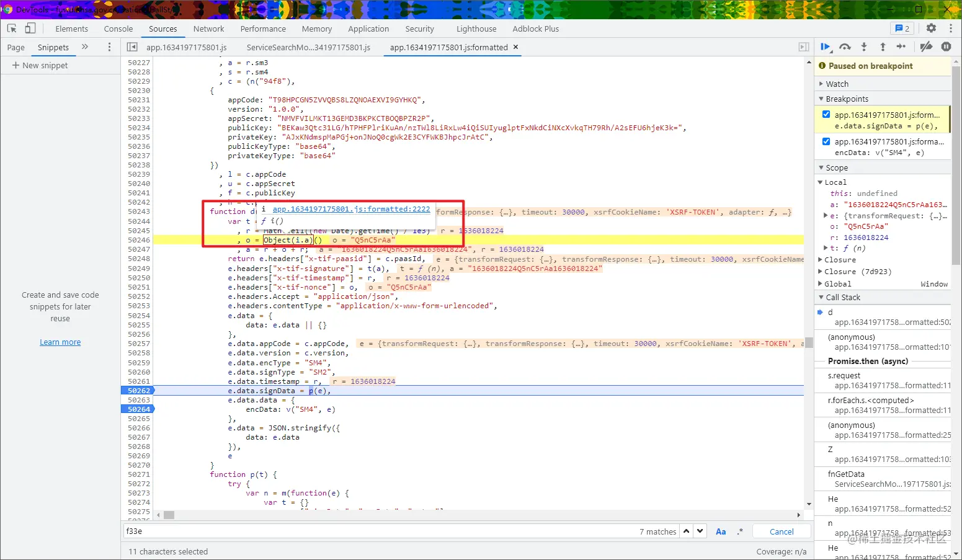
Task: Open the app.1634197175801.js file tab
Action: point(187,47)
